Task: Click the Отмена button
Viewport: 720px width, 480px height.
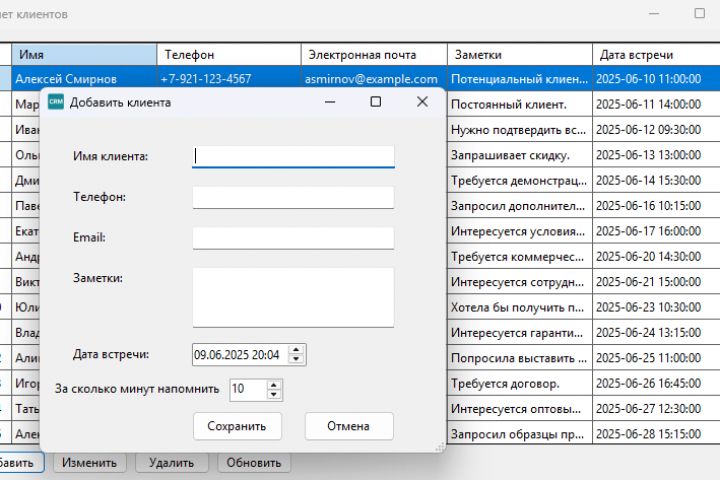Action: pyautogui.click(x=349, y=426)
